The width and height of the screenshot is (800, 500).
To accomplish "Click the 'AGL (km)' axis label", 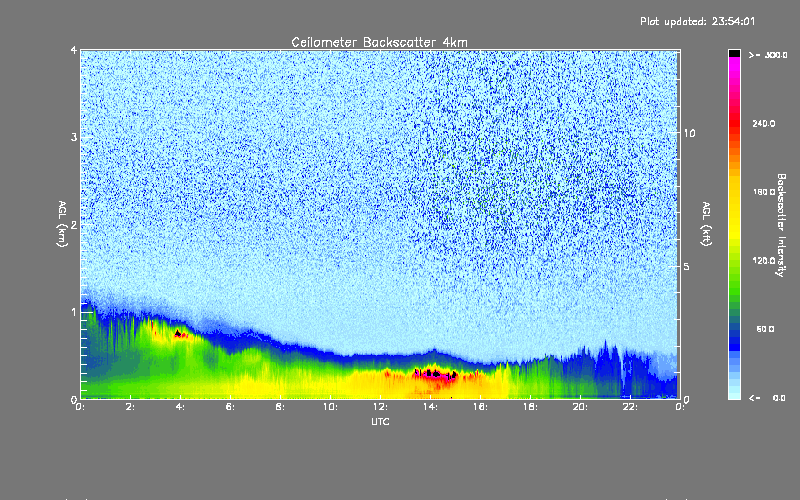I will pyautogui.click(x=62, y=224).
